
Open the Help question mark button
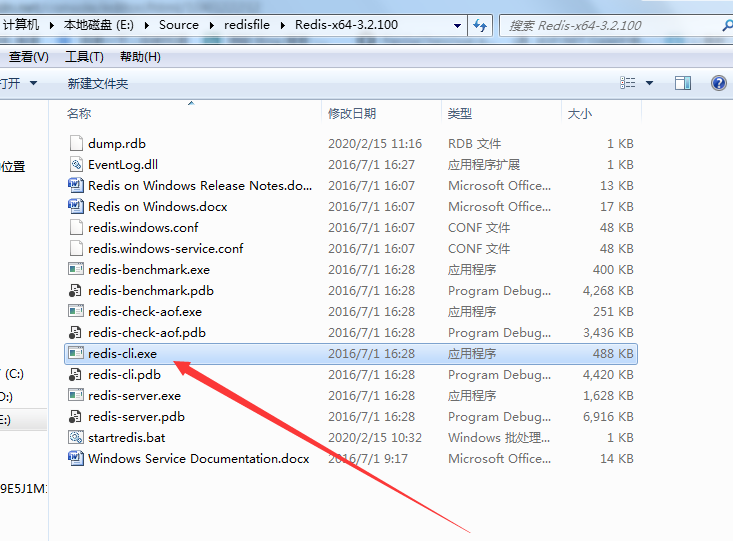pos(719,83)
